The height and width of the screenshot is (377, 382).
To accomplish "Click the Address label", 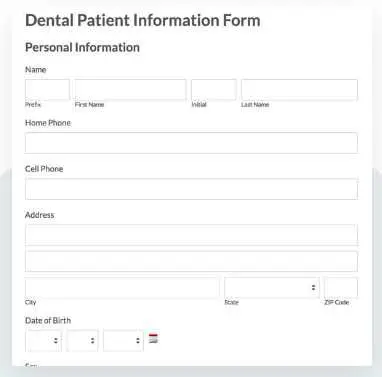I will (40, 215).
